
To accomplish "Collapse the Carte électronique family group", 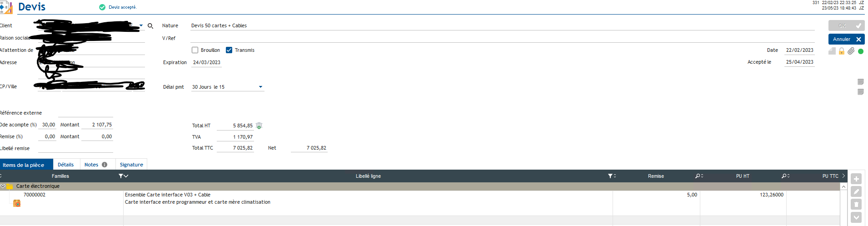I will pyautogui.click(x=3, y=186).
